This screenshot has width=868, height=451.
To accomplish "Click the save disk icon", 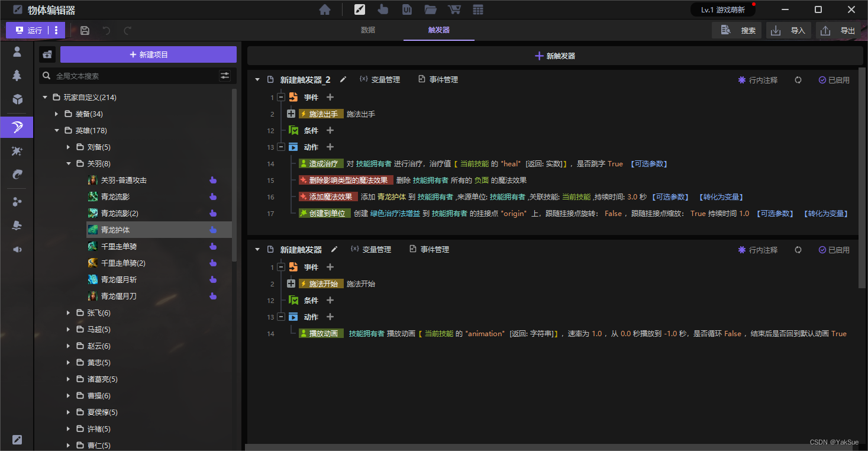I will pos(85,30).
